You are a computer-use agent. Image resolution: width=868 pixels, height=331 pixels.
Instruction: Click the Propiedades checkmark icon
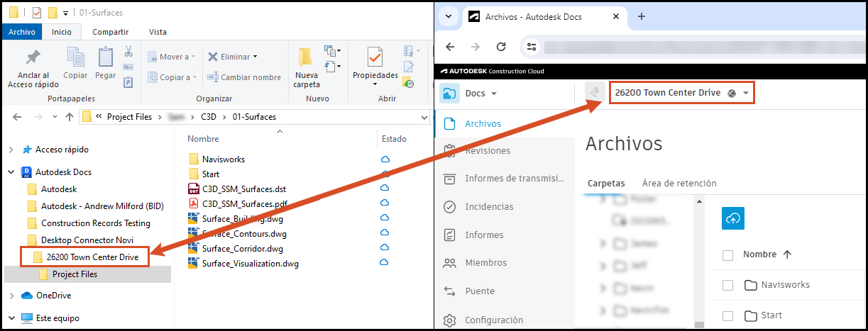375,57
